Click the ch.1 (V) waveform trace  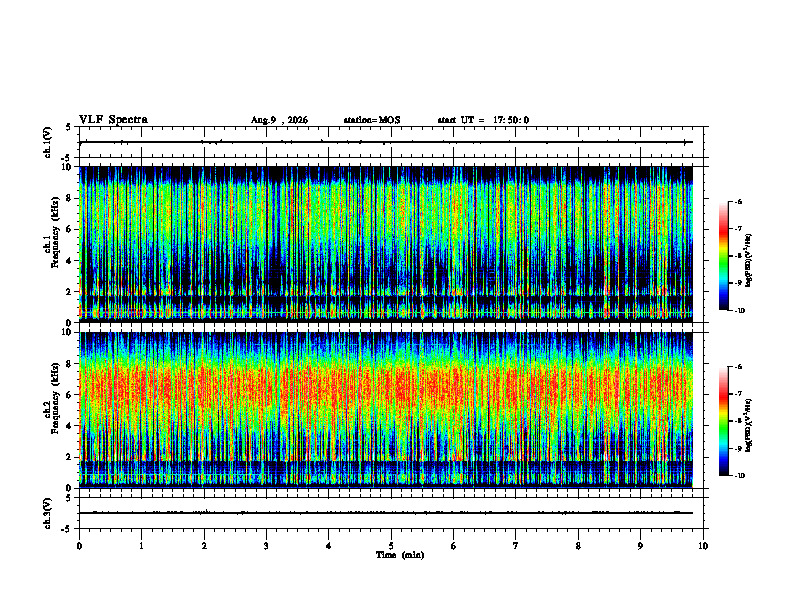click(386, 142)
